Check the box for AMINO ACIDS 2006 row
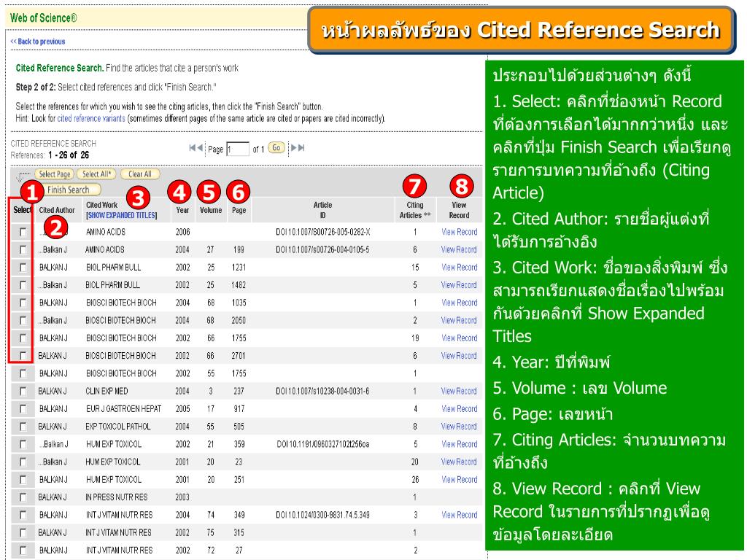The height and width of the screenshot is (560, 747). coord(23,232)
